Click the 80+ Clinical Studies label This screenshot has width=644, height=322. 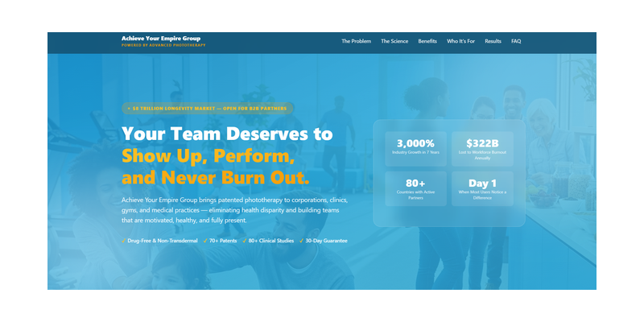point(271,241)
